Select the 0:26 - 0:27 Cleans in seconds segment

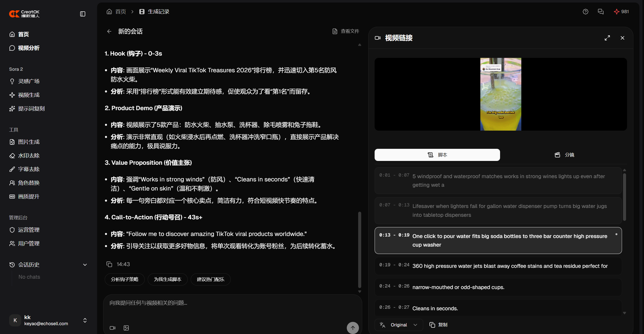[498, 308]
